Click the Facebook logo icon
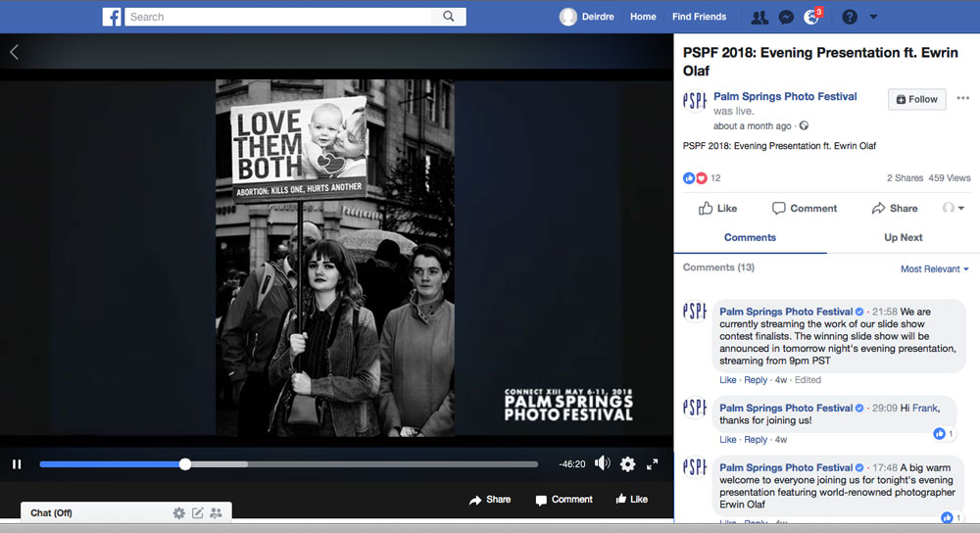 point(112,17)
